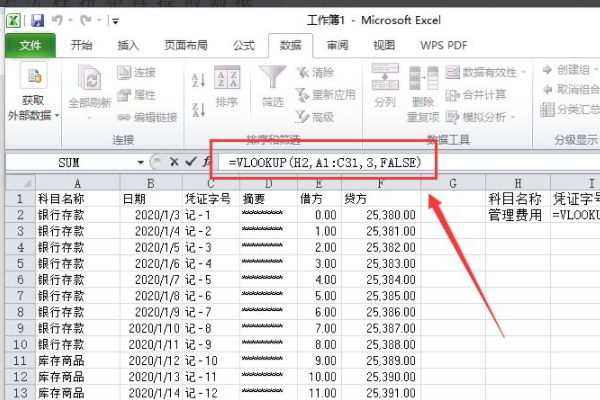Select column header D
This screenshot has width=600, height=400.
pyautogui.click(x=264, y=183)
